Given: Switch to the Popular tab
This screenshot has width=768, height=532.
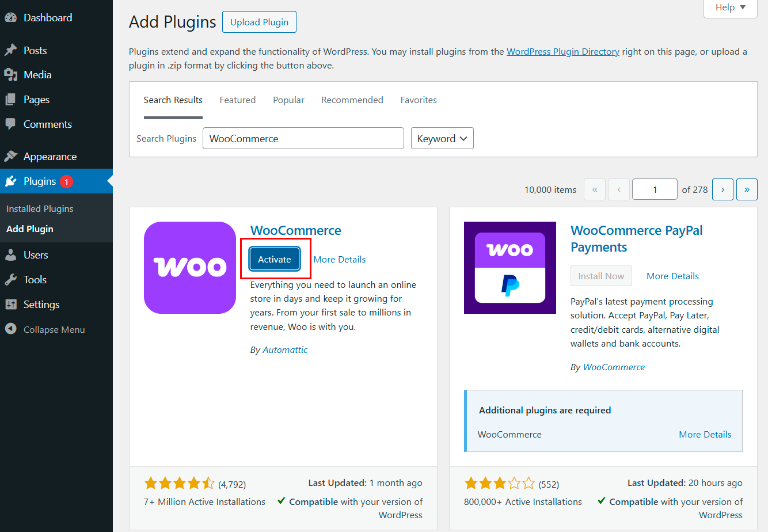Looking at the screenshot, I should pos(288,100).
